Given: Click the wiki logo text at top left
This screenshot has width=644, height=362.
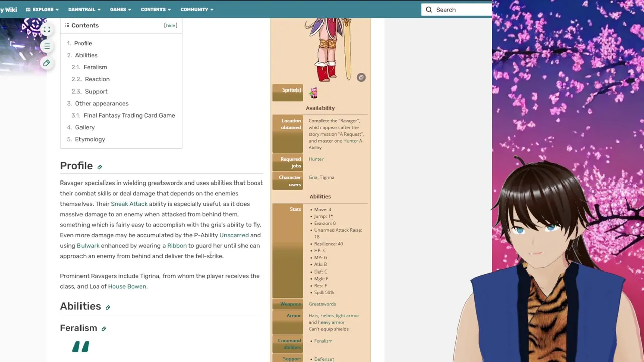Looking at the screenshot, I should point(8,9).
